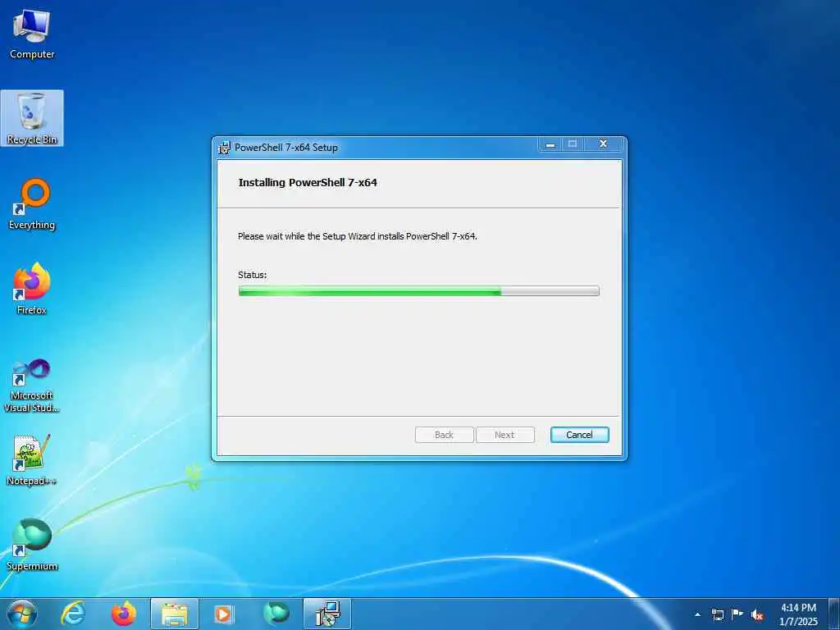Click the Installing PowerShell 7-x64 heading
Screen dimensions: 840x630
[x=308, y=182]
